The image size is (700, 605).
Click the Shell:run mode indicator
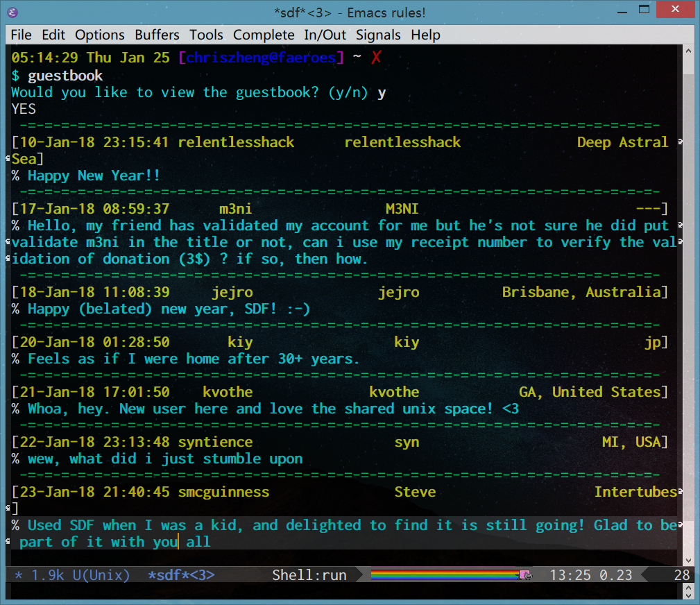click(309, 575)
